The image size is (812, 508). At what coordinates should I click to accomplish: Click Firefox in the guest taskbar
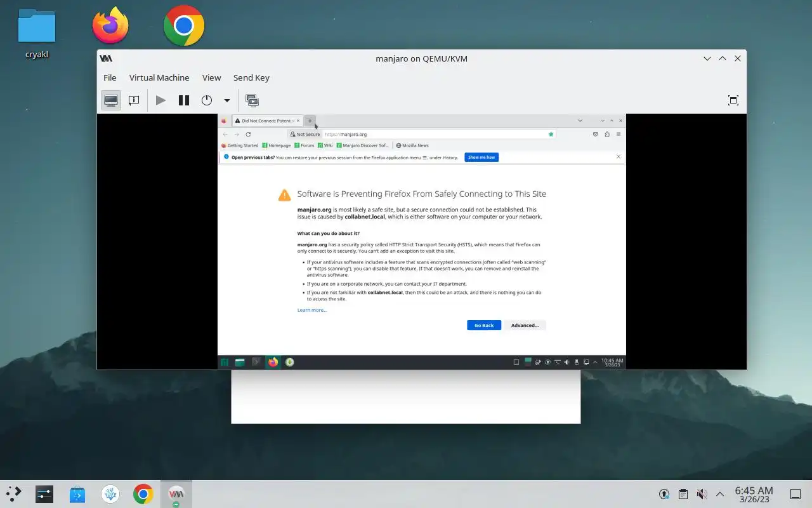(x=273, y=363)
